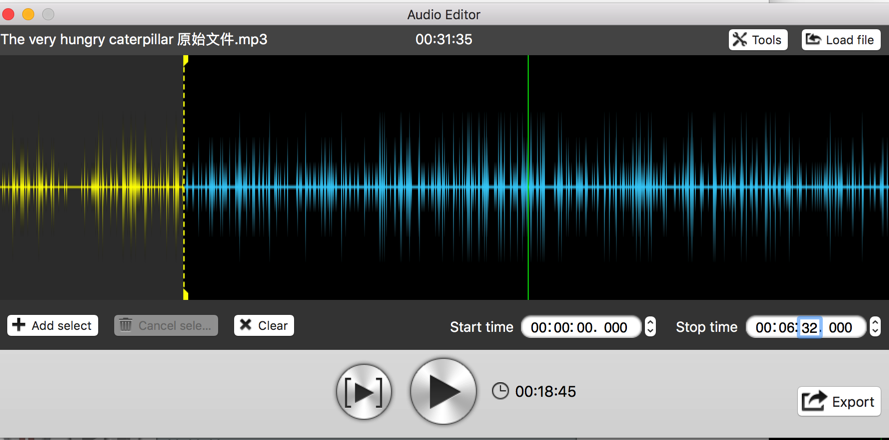Click the yellow minimize window button
889x440 pixels.
click(28, 14)
